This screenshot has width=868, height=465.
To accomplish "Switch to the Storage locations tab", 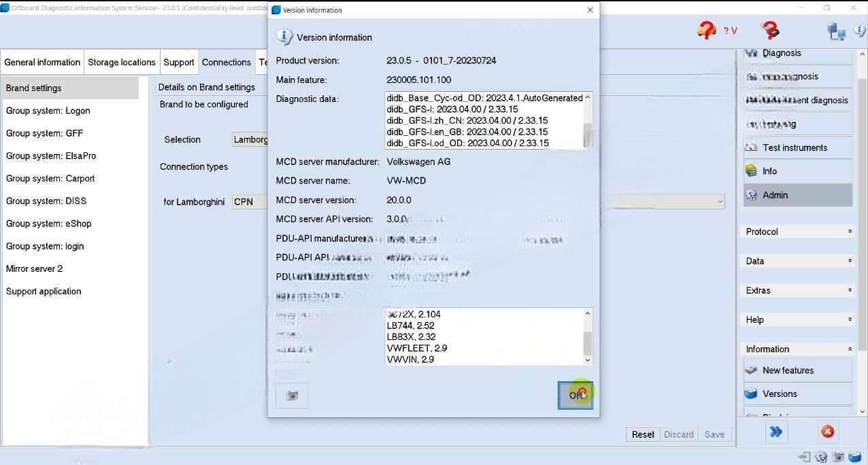I will [122, 62].
